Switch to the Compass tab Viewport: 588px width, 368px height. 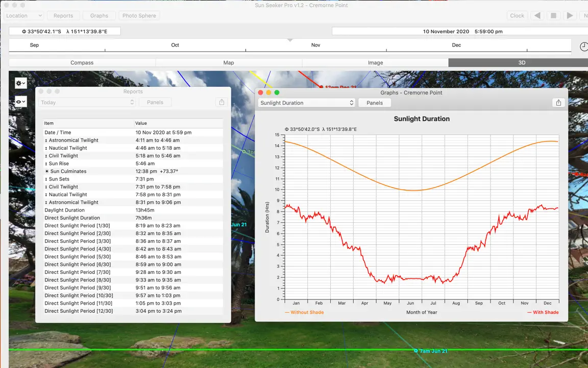click(82, 63)
